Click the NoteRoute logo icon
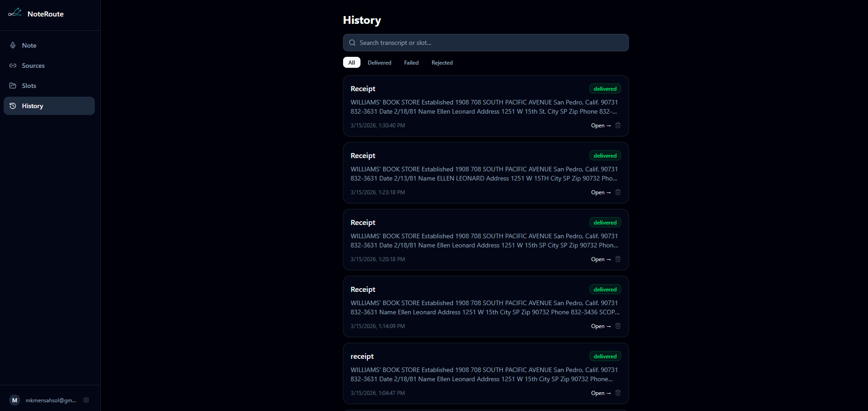 (x=15, y=13)
